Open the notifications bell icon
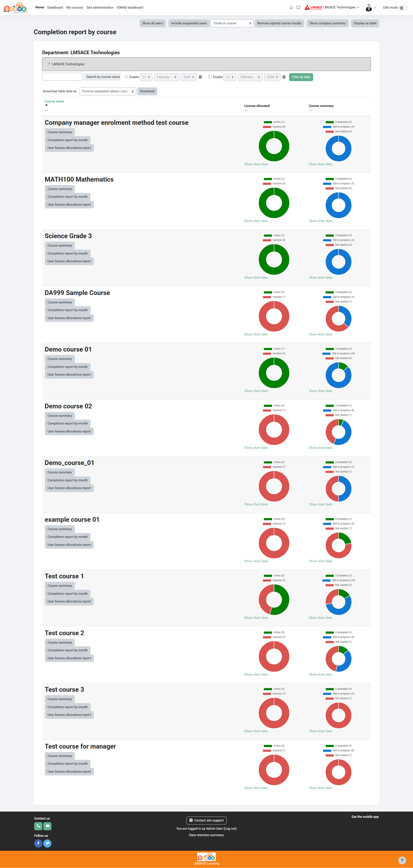 (x=291, y=7)
